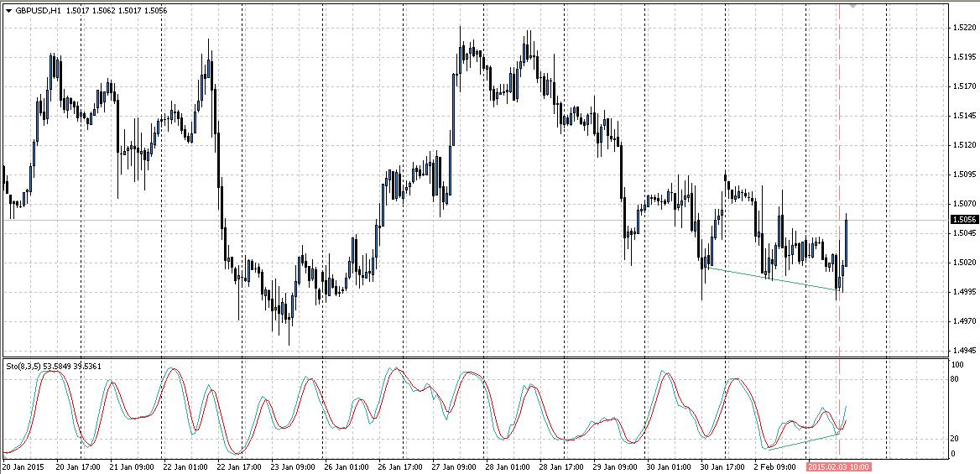Click the time label 26 Jan 01:00
The image size is (980, 474).
(x=347, y=467)
